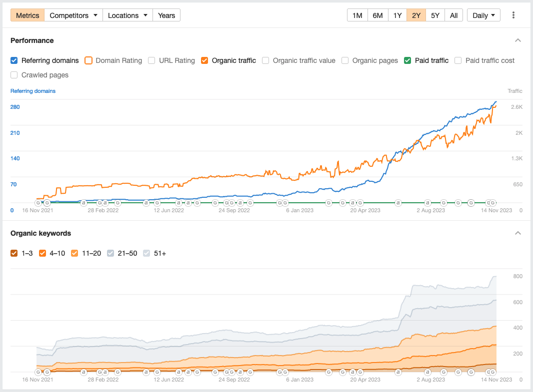Viewport: 533px width, 392px height.
Task: Click the first update marker on Performance timeline
Action: (38, 203)
